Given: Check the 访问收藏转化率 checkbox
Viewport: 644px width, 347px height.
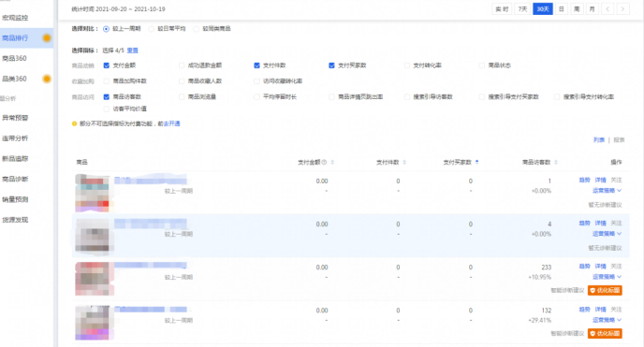Looking at the screenshot, I should click(x=256, y=81).
